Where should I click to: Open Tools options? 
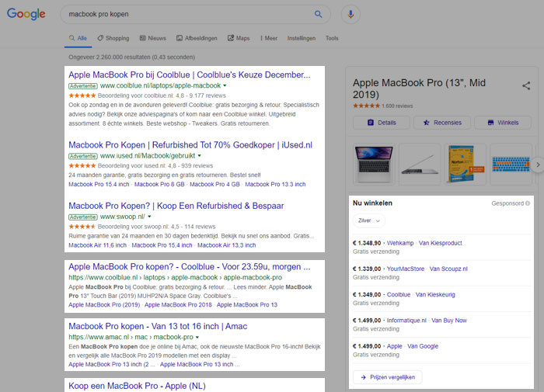[332, 38]
